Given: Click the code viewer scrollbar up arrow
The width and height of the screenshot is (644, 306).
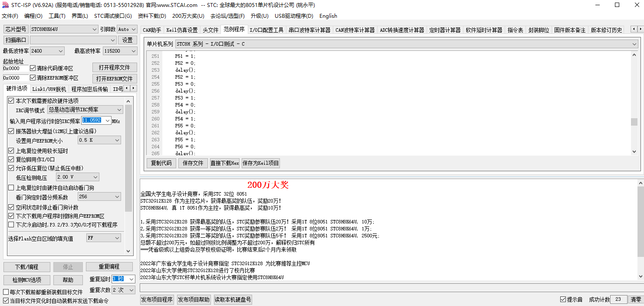Looking at the screenshot, I should pyautogui.click(x=634, y=55).
